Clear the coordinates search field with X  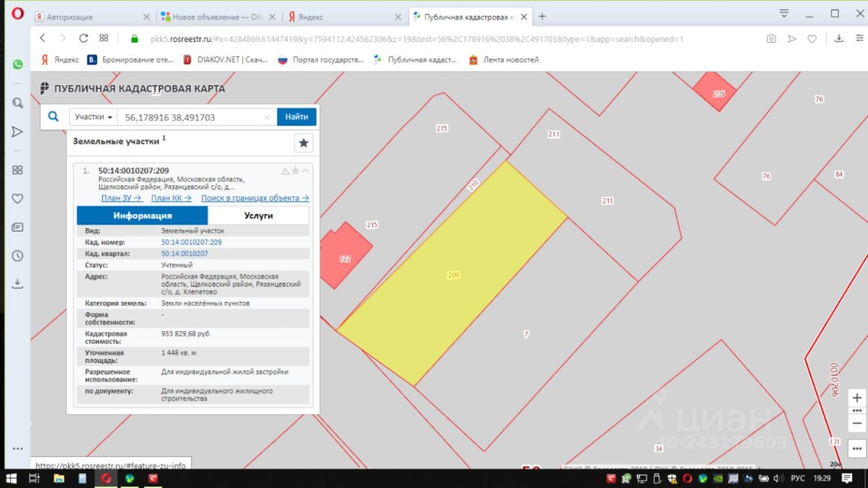tap(267, 117)
